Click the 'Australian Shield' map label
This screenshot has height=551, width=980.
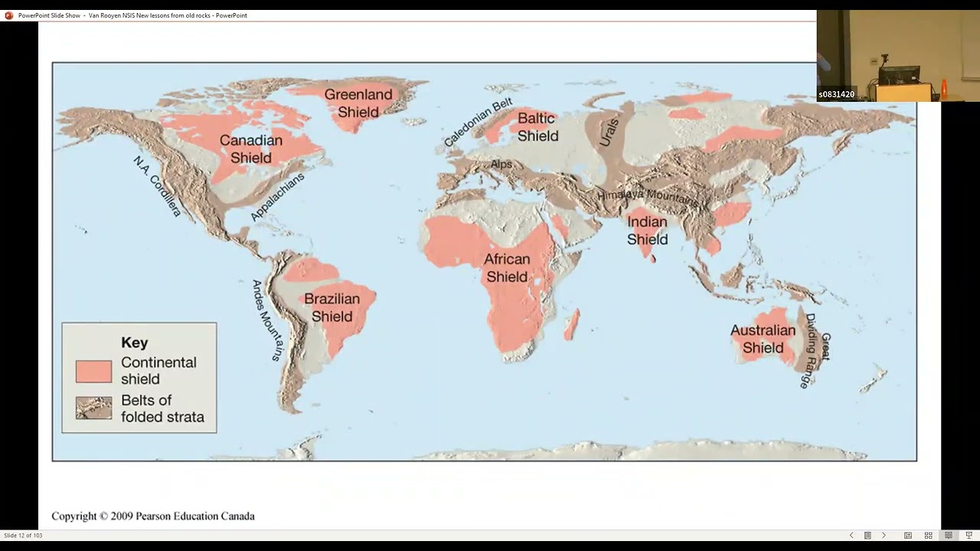[763, 339]
